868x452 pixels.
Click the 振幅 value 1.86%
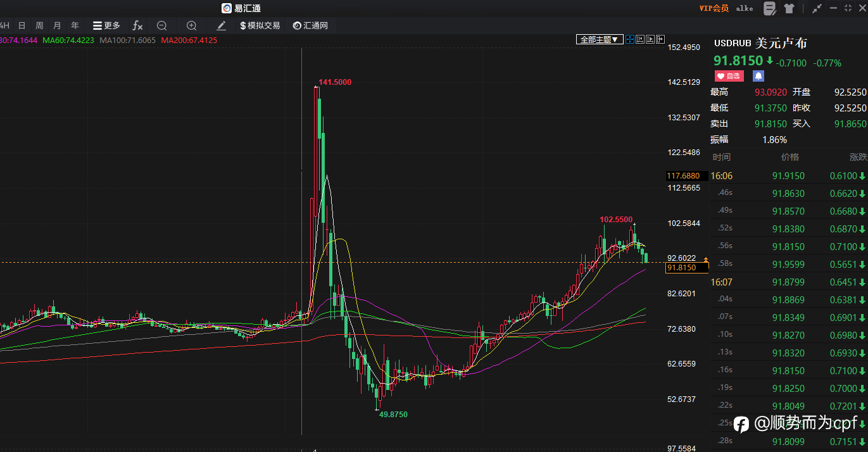click(x=774, y=140)
